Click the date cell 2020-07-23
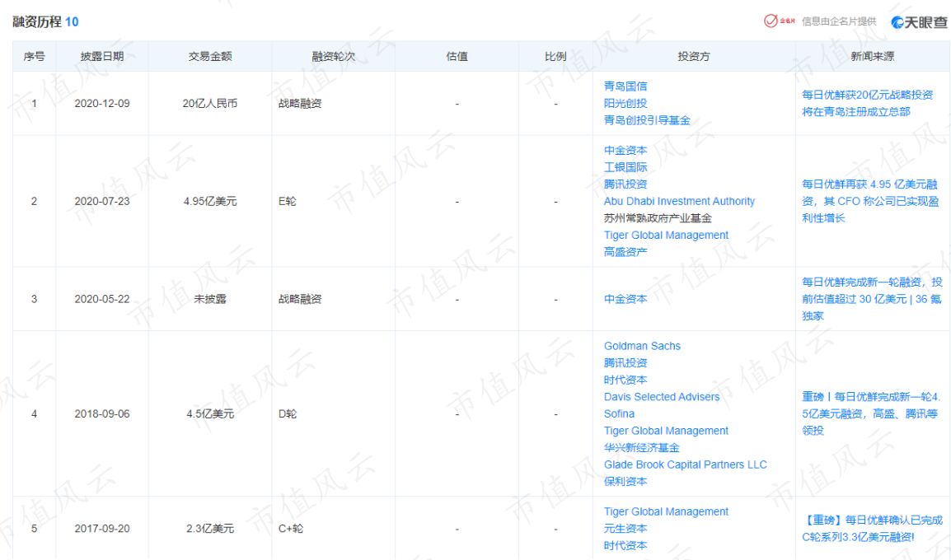The width and height of the screenshot is (951, 560). coord(102,201)
